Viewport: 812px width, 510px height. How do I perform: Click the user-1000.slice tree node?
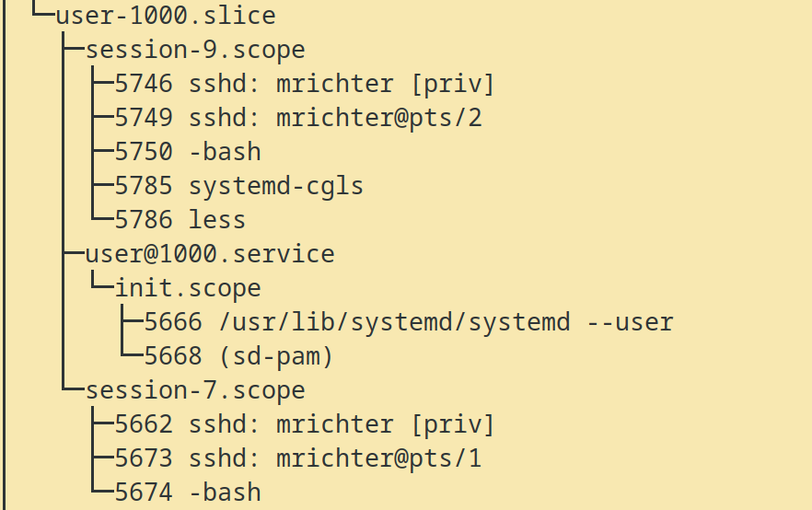pos(166,16)
